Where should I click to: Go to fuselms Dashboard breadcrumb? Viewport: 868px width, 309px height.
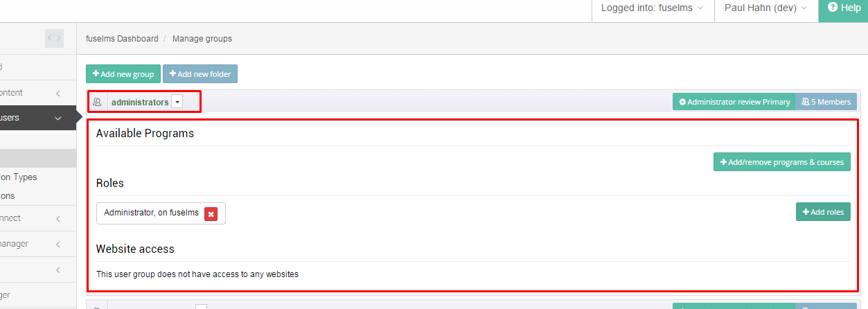pos(122,39)
